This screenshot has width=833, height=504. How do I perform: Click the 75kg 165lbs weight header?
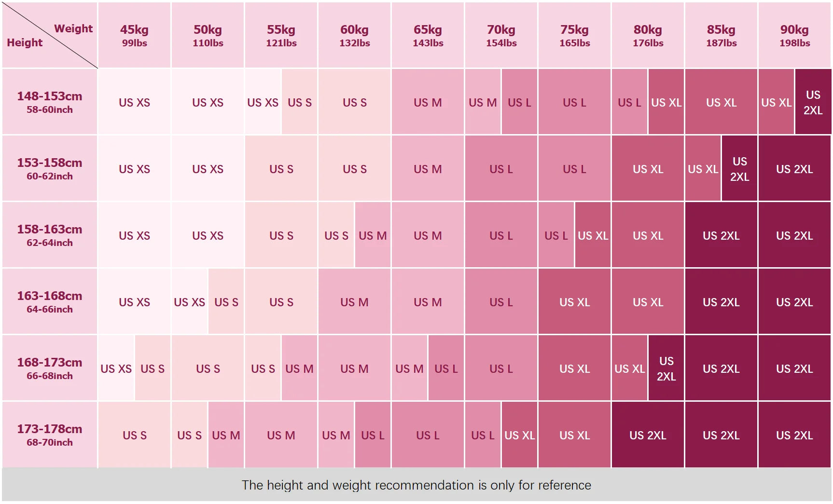pos(574,35)
